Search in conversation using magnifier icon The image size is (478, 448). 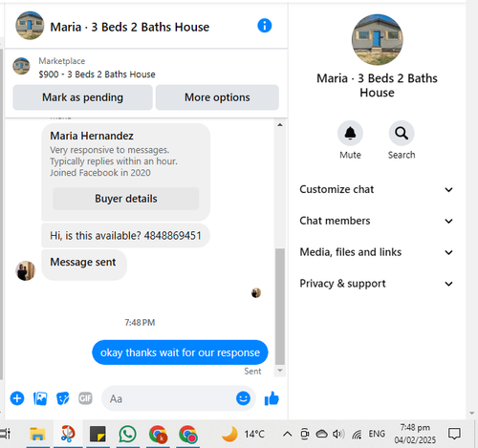click(402, 133)
